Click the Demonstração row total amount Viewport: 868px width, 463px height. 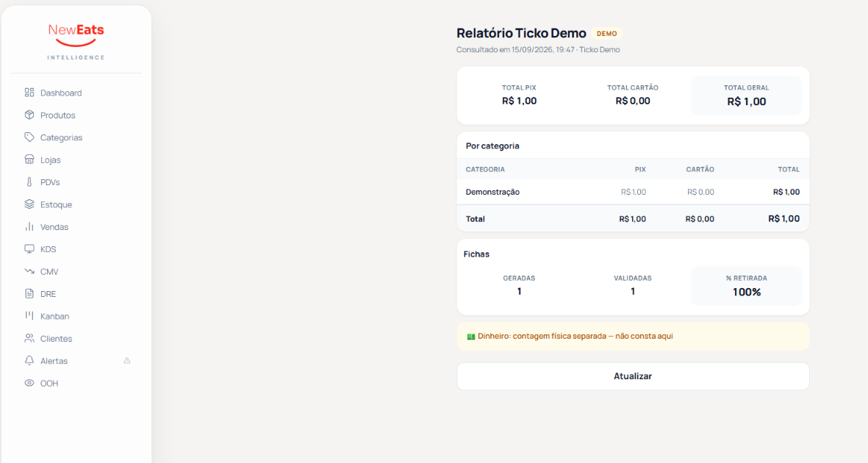[x=786, y=192]
